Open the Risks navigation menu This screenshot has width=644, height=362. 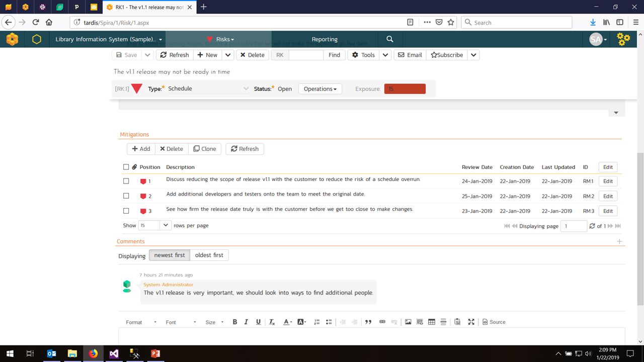(x=220, y=39)
